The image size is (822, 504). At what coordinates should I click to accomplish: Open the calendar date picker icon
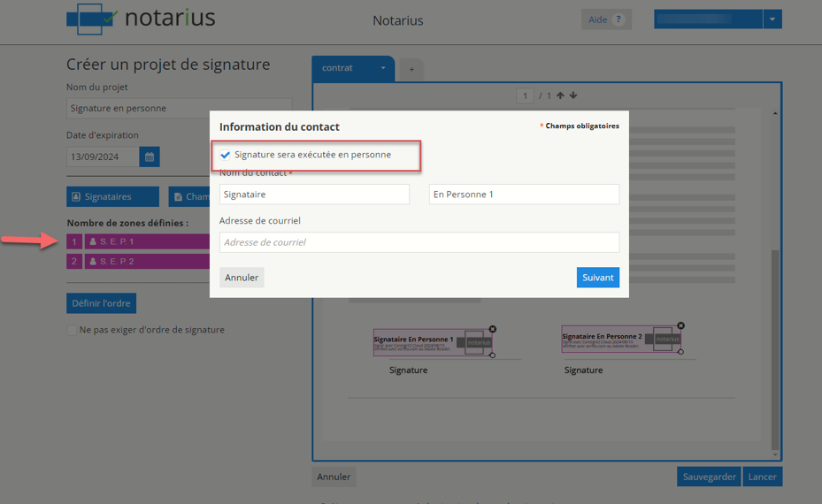click(x=150, y=157)
